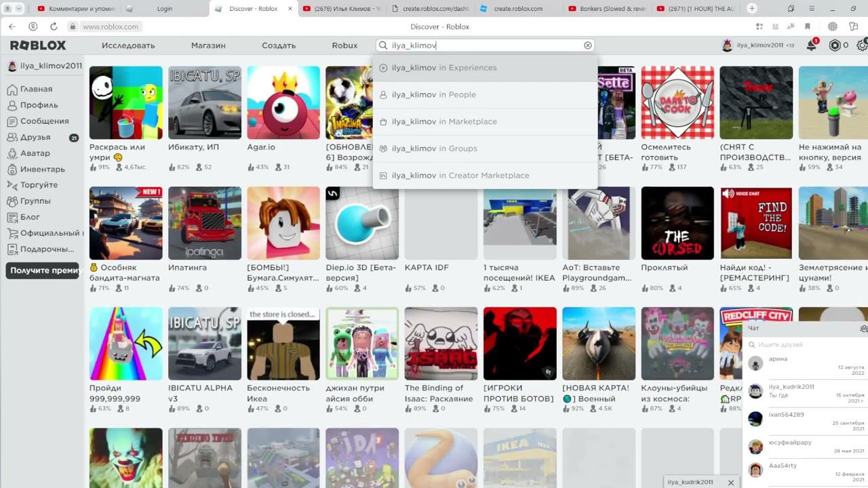Search ilya_klimov in Groups

(x=485, y=148)
